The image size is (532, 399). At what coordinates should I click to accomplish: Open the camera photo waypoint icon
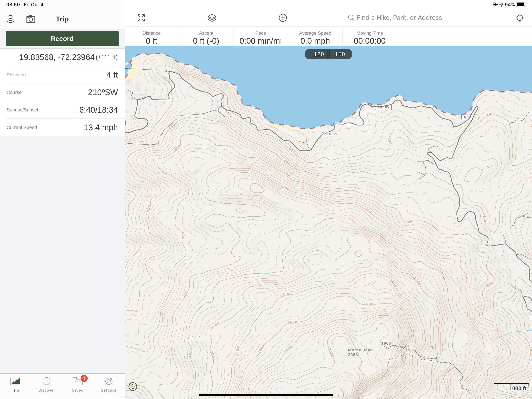pos(31,19)
